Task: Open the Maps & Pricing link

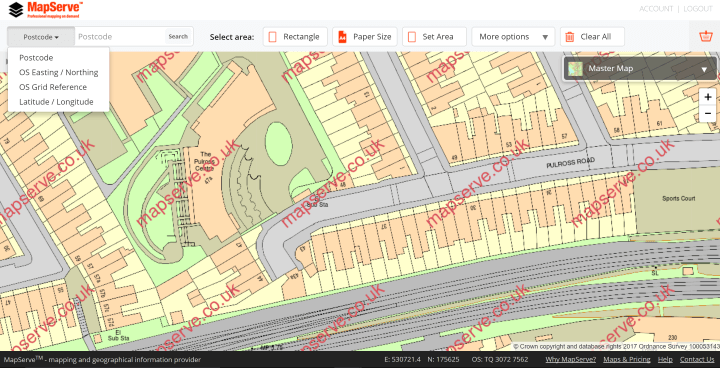Action: click(x=627, y=360)
